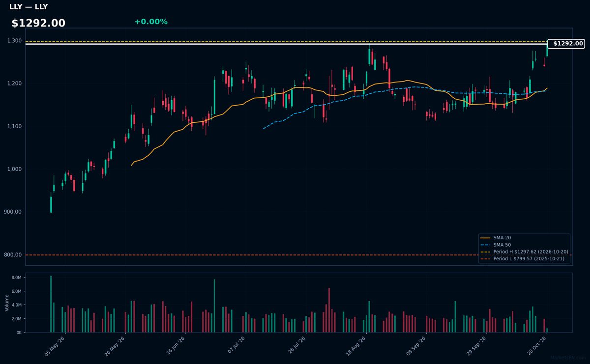Click the 28 Jul '26 date label

tap(296, 346)
